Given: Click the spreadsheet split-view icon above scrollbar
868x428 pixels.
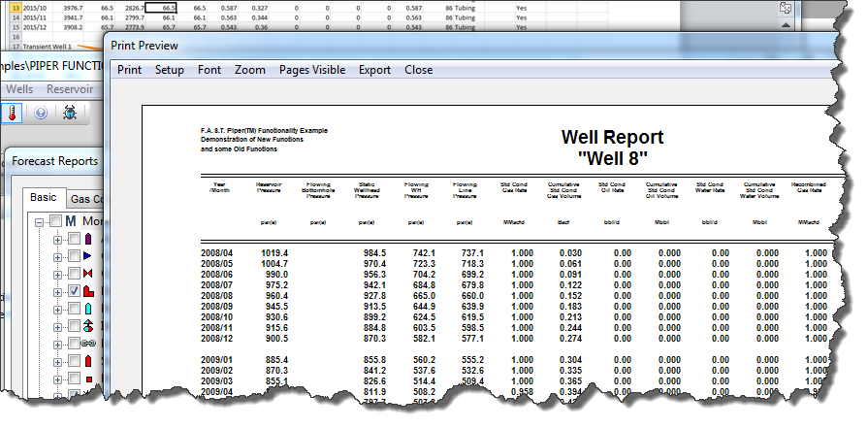Looking at the screenshot, I should pos(788,8).
